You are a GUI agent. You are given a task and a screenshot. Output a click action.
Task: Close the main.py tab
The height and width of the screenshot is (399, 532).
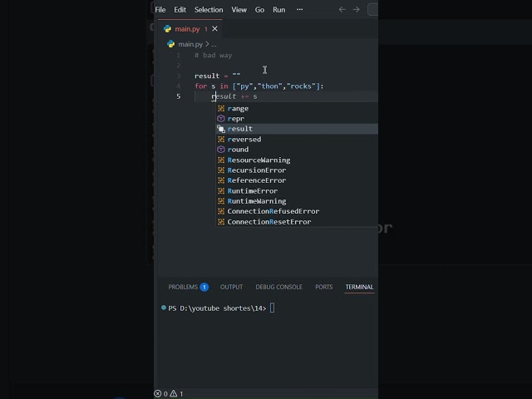coord(214,29)
